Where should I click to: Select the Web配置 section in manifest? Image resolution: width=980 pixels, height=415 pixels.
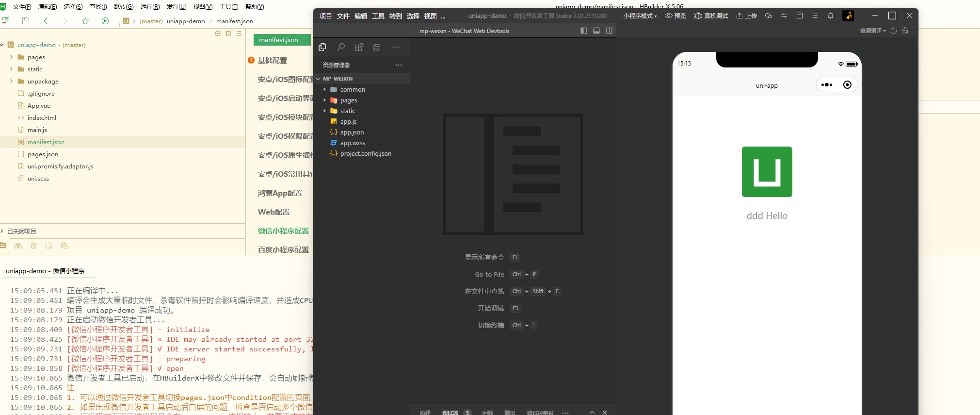tap(273, 212)
